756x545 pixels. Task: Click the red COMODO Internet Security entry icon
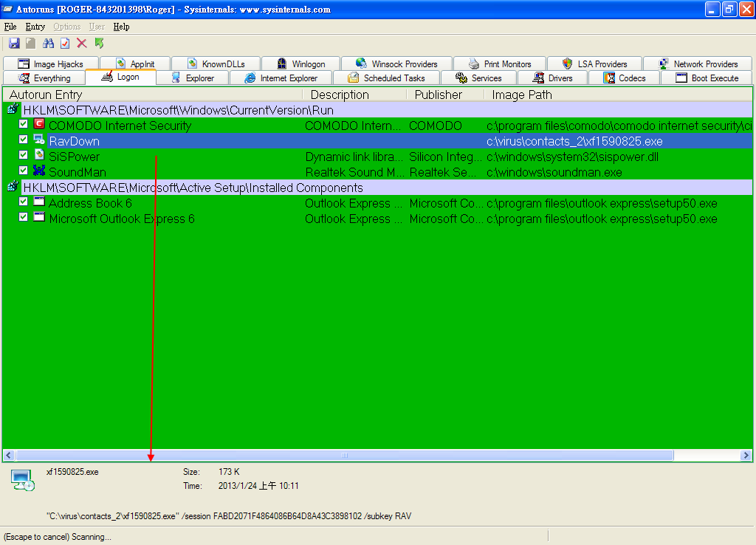click(x=39, y=124)
